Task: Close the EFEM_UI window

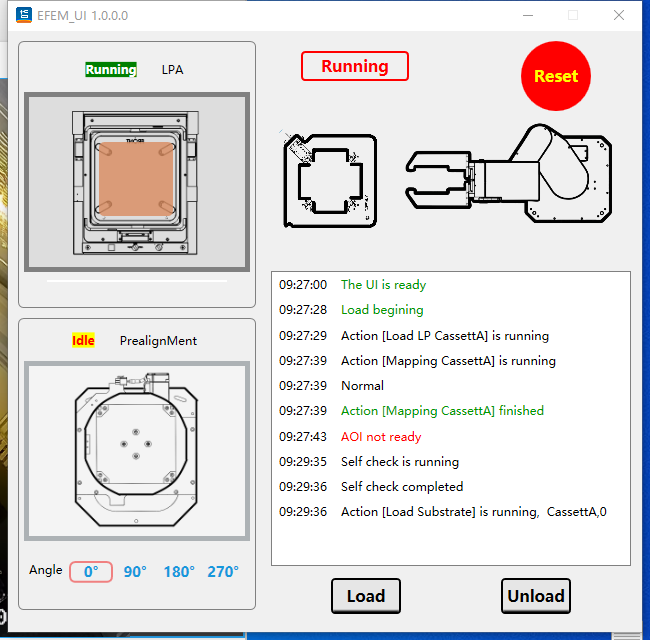Action: [619, 15]
